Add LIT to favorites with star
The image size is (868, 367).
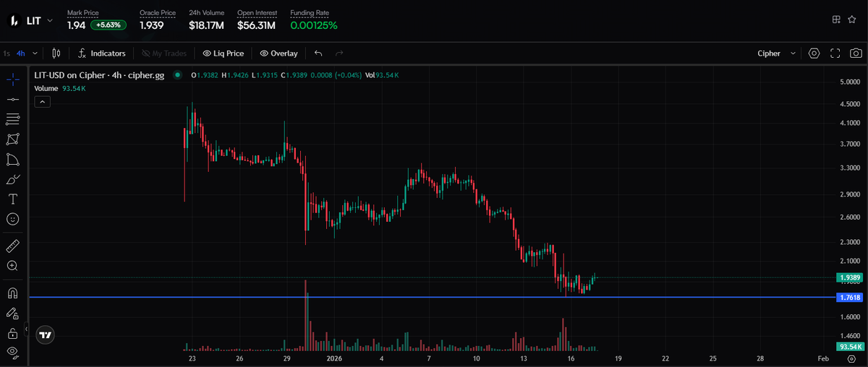[852, 20]
